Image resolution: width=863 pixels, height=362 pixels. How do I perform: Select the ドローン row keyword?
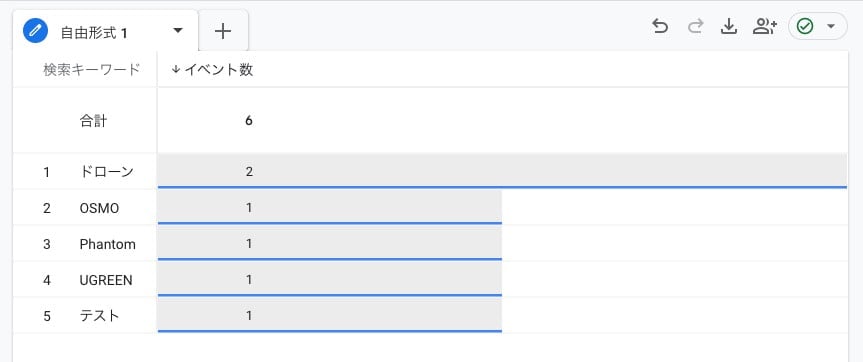tap(107, 172)
